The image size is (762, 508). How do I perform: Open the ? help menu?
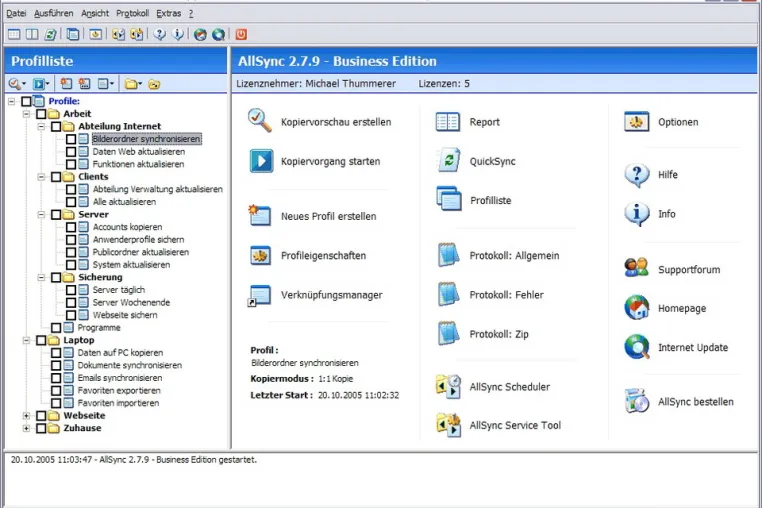[191, 14]
